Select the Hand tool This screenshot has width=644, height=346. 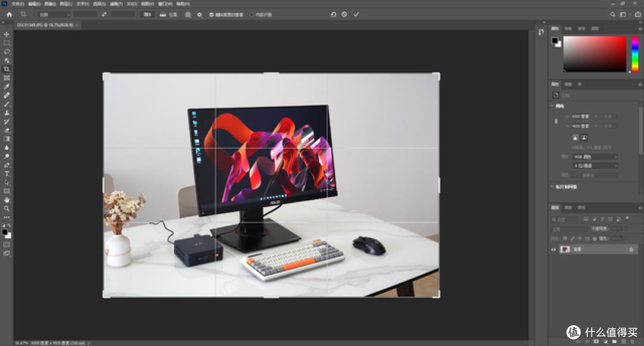[7, 200]
